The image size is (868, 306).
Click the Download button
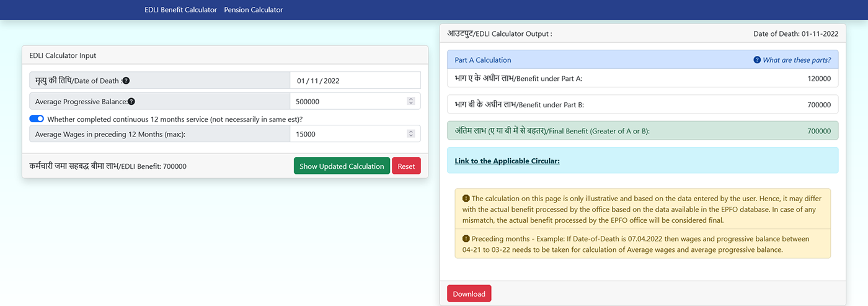(469, 294)
